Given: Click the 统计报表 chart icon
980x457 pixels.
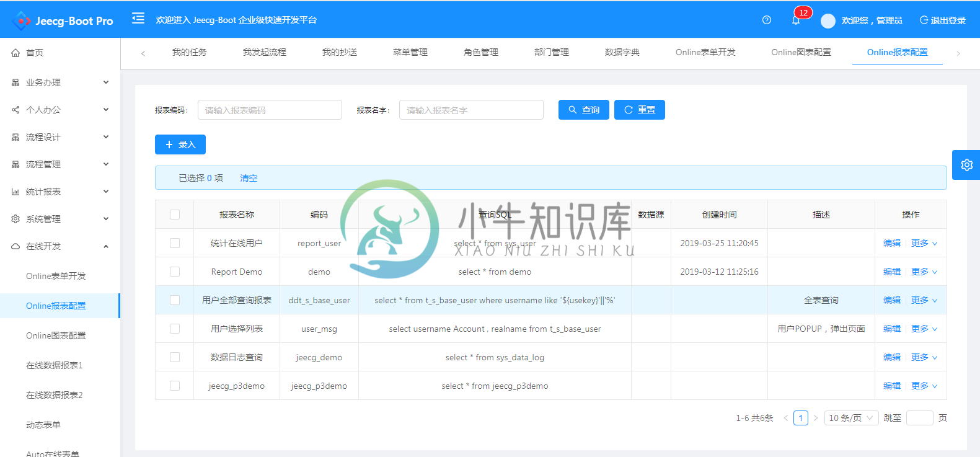Looking at the screenshot, I should point(15,192).
